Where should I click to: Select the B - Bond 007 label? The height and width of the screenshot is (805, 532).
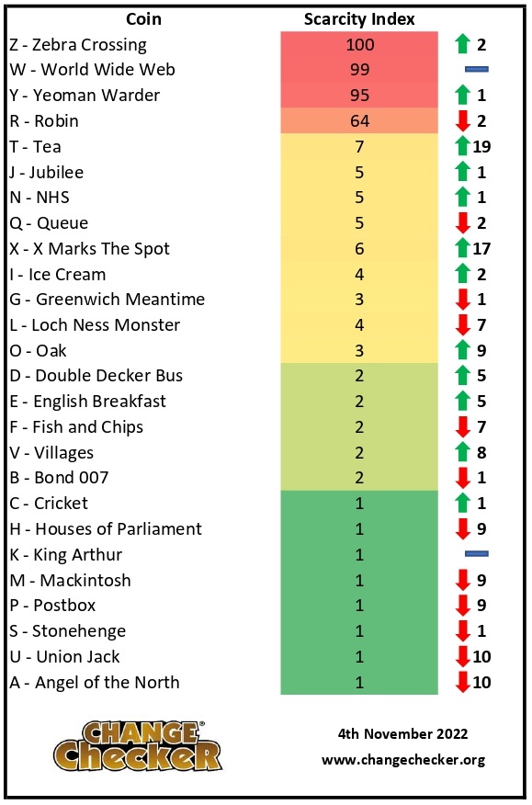[x=59, y=478]
